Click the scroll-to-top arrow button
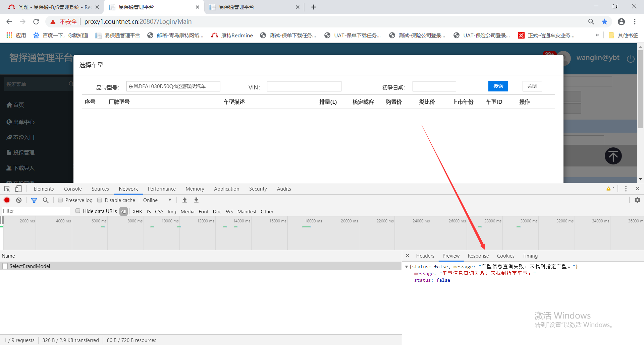The image size is (644, 345). point(613,156)
